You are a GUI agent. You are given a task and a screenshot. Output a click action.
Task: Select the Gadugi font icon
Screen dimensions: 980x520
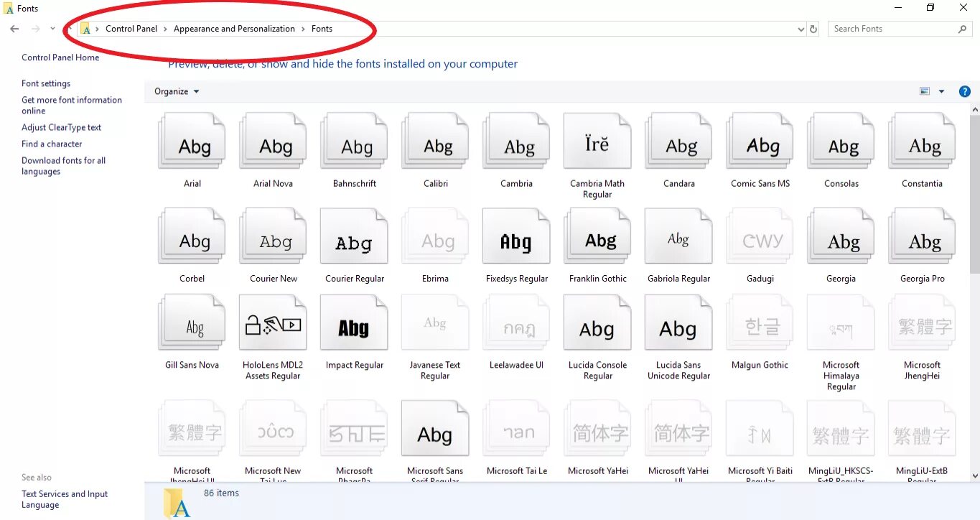click(760, 236)
